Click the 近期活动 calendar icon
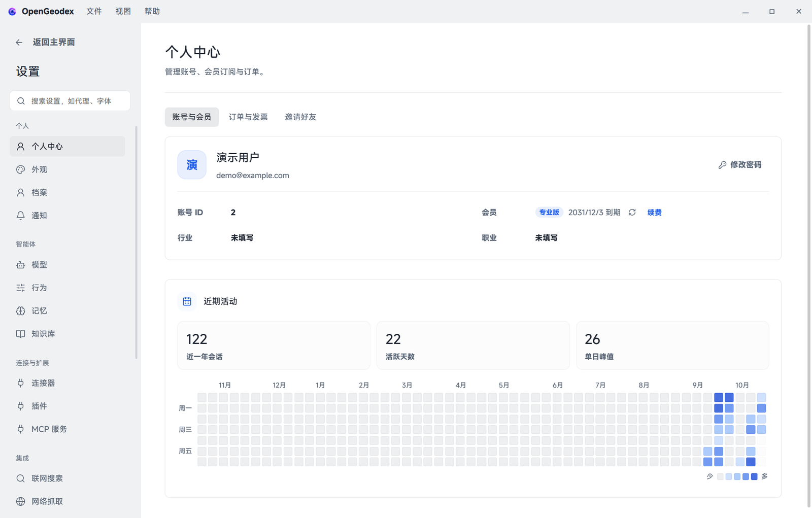 click(x=187, y=301)
